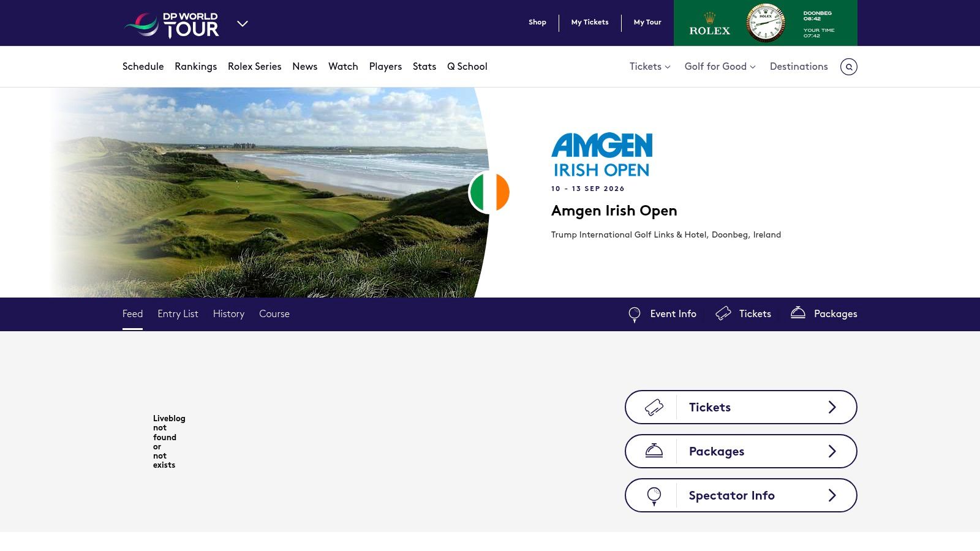Viewport: 980px width, 551px height.
Task: Open My Tour
Action: [647, 22]
